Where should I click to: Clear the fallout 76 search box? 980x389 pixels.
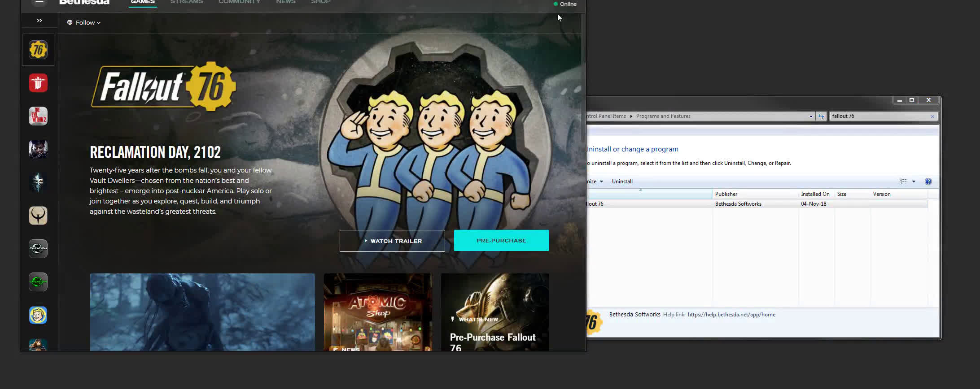click(x=932, y=117)
